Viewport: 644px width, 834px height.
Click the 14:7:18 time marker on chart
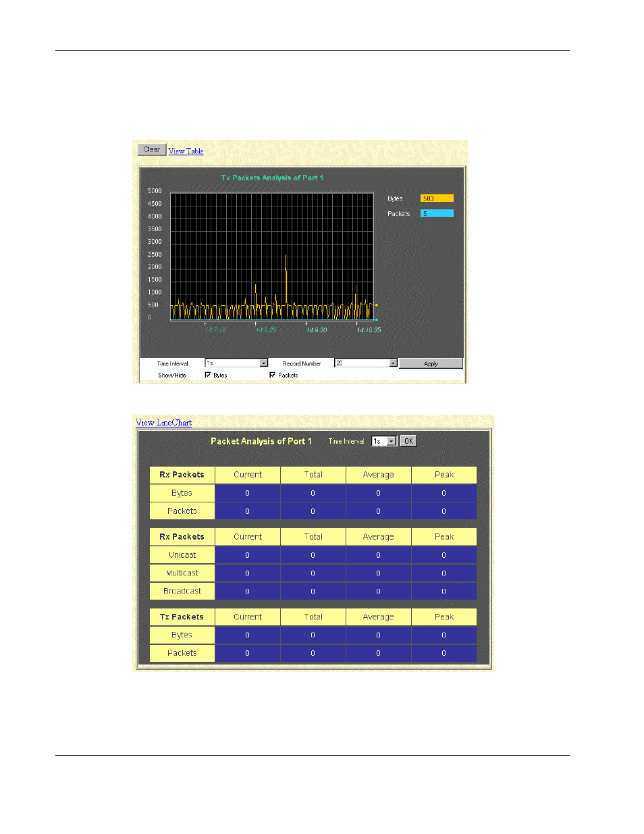click(215, 330)
